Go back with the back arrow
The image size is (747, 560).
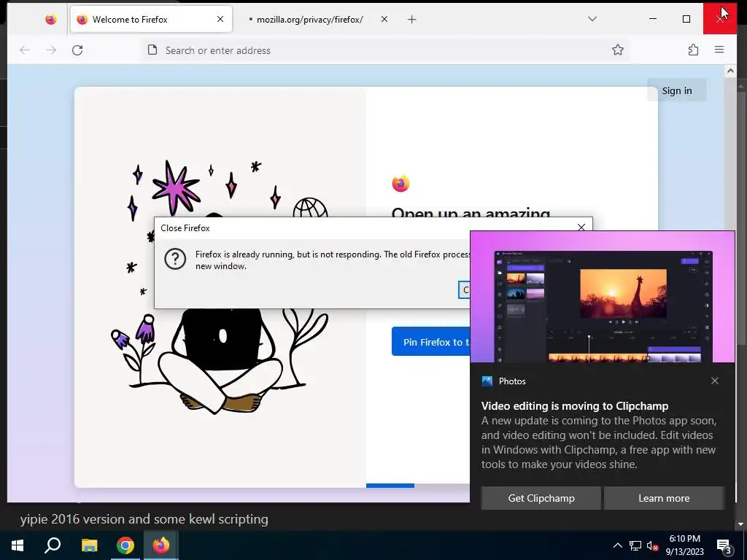pyautogui.click(x=25, y=50)
